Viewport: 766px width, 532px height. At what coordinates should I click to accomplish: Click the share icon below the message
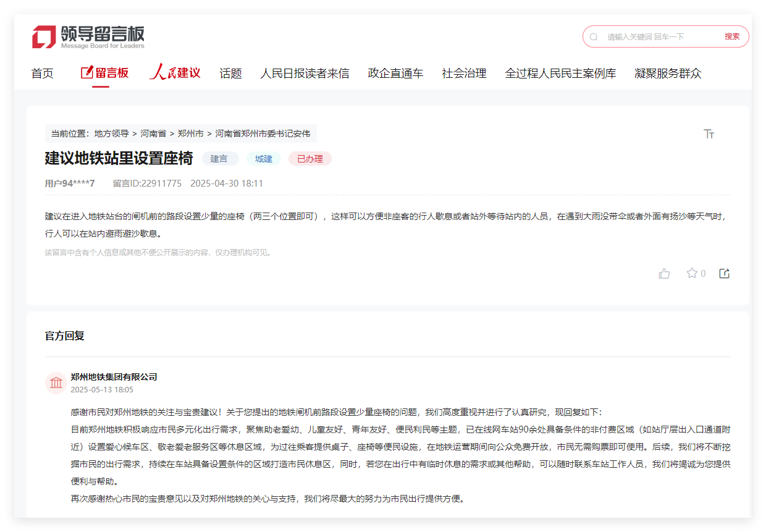coord(723,272)
